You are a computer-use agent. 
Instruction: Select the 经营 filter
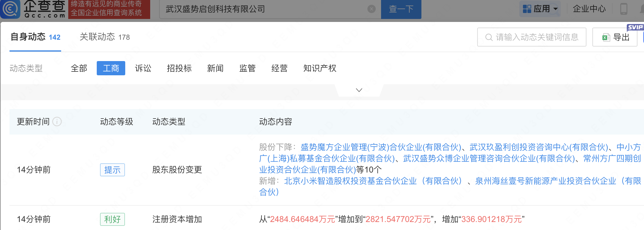[x=280, y=68]
